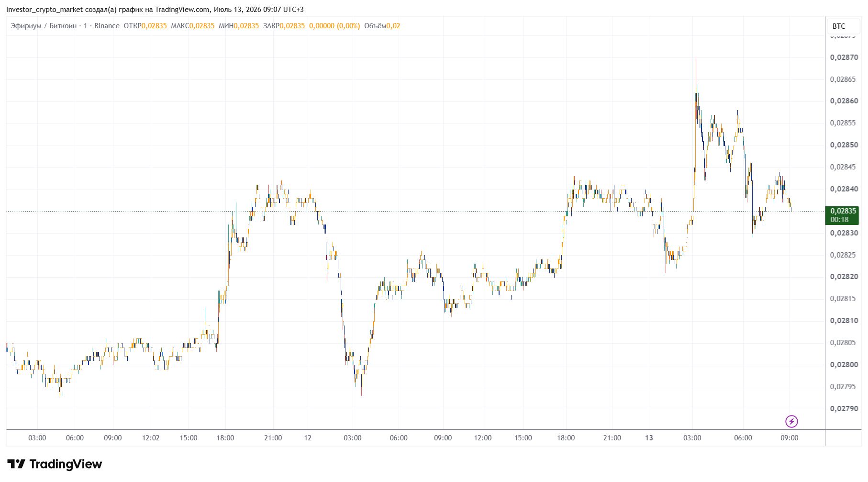
Task: Click the 0,02860 price axis label
Action: click(844, 101)
